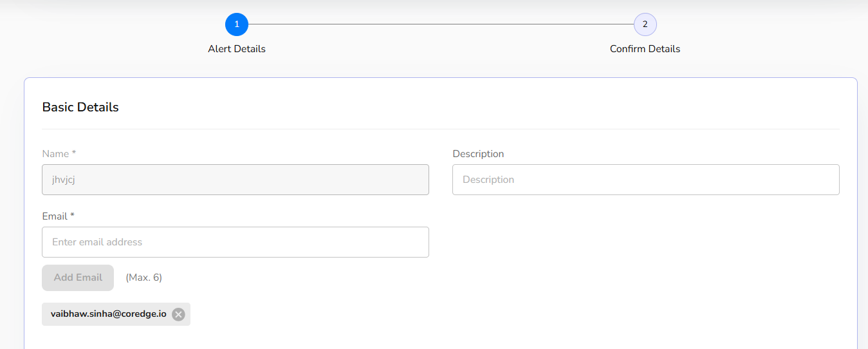
Task: Focus the Description input field
Action: tap(645, 180)
